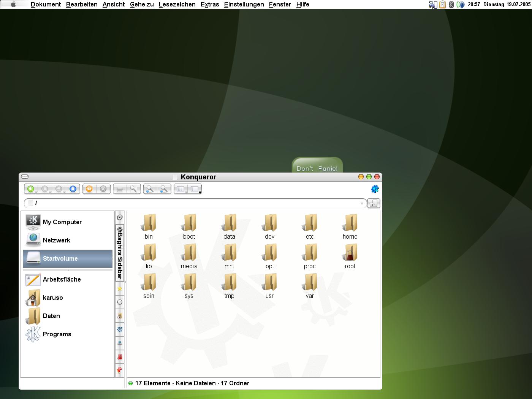Image resolution: width=532 pixels, height=399 pixels.
Task: Open the icon view mode dropdown arrow
Action: pos(186,193)
